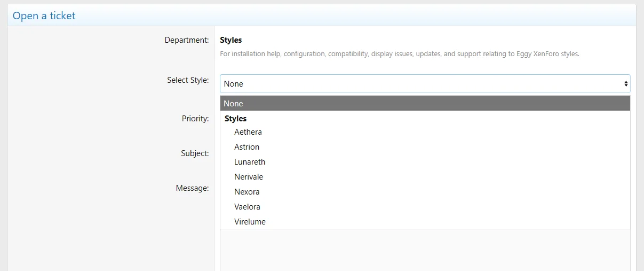Viewport: 644px width, 271px height.
Task: Click the Priority label
Action: point(195,119)
